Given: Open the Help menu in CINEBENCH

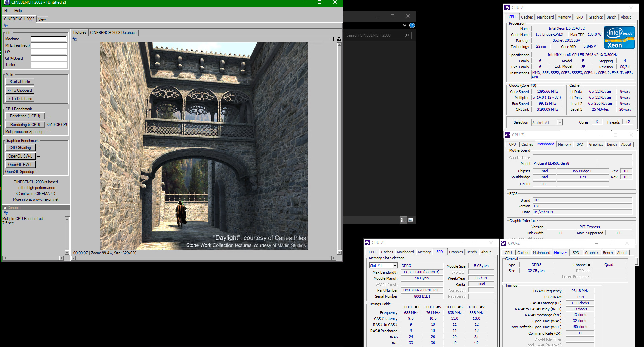Looking at the screenshot, I should click(x=18, y=11).
